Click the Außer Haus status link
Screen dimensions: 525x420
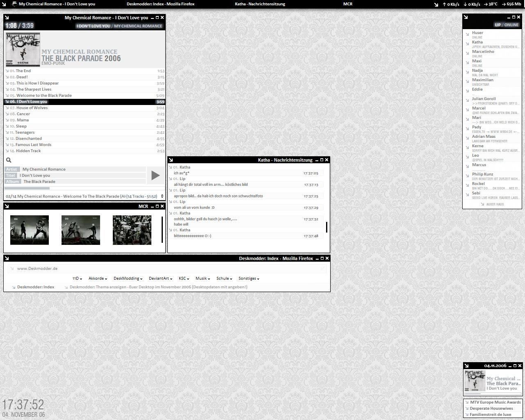(x=495, y=204)
